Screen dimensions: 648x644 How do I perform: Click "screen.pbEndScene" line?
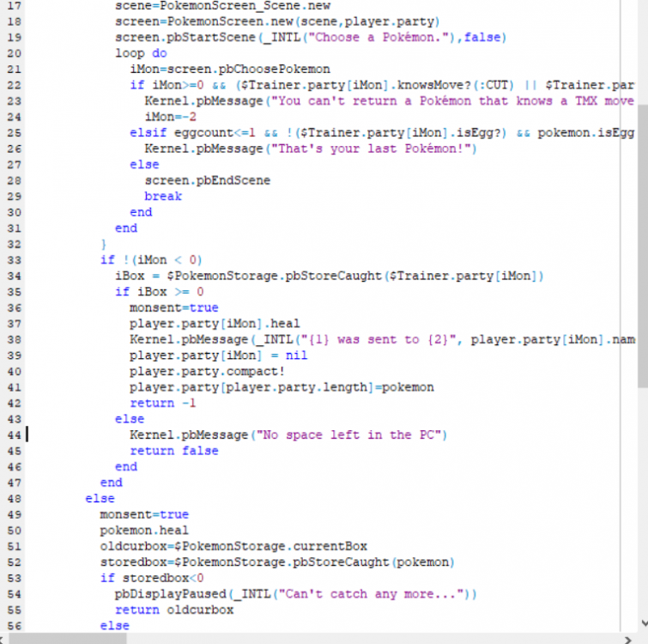point(208,180)
